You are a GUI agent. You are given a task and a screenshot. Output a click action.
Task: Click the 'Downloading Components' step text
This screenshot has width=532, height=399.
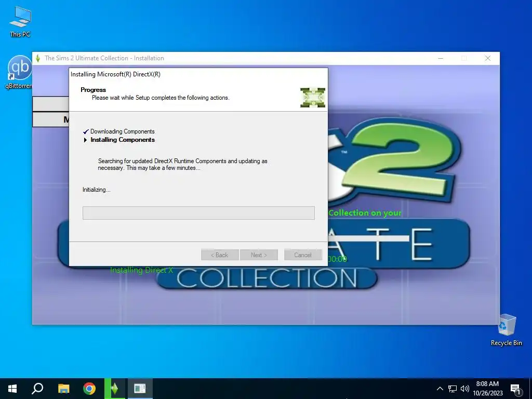point(123,131)
